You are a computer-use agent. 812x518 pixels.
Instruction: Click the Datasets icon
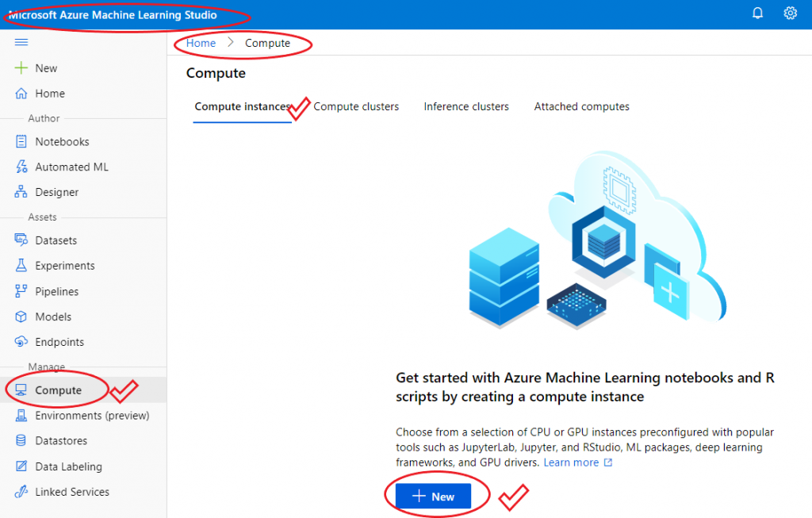point(21,240)
